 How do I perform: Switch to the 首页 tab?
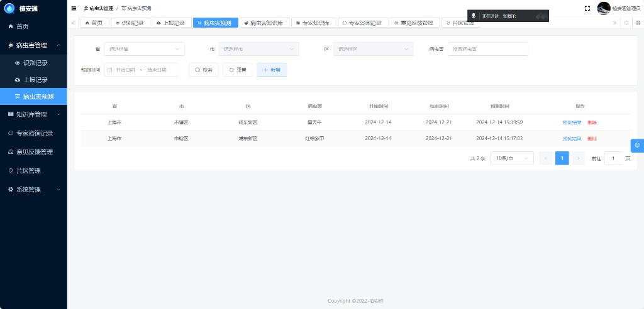(94, 23)
